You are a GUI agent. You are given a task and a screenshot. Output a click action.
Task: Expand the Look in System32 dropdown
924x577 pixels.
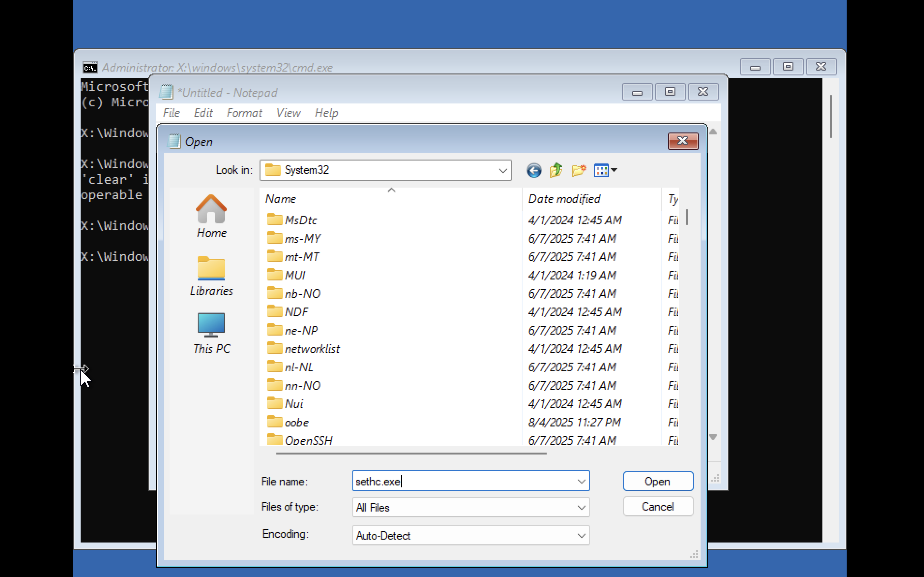503,171
